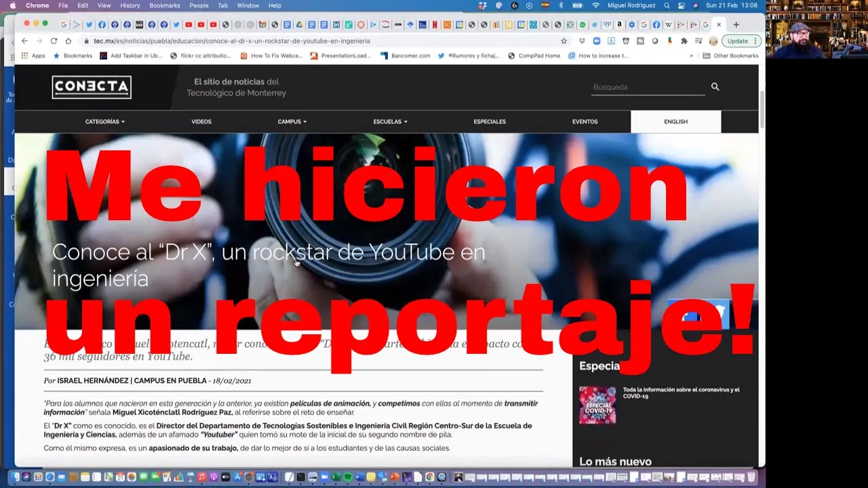Viewport: 868px width, 488px height.
Task: Click the site info lock icon
Action: (x=86, y=41)
